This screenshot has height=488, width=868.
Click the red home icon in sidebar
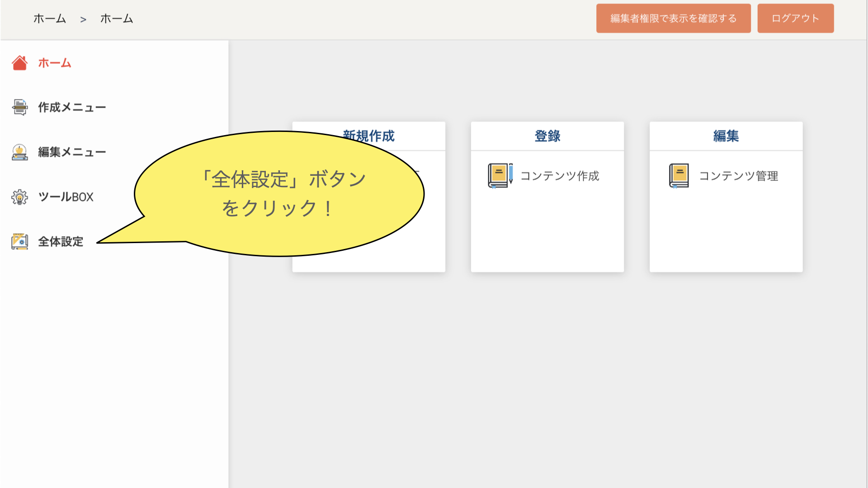click(x=19, y=63)
